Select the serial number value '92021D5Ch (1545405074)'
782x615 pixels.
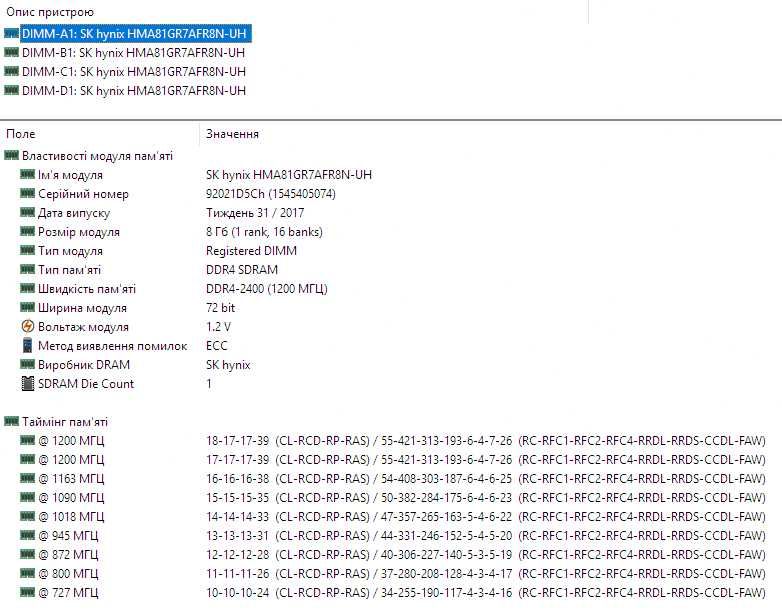coord(271,194)
